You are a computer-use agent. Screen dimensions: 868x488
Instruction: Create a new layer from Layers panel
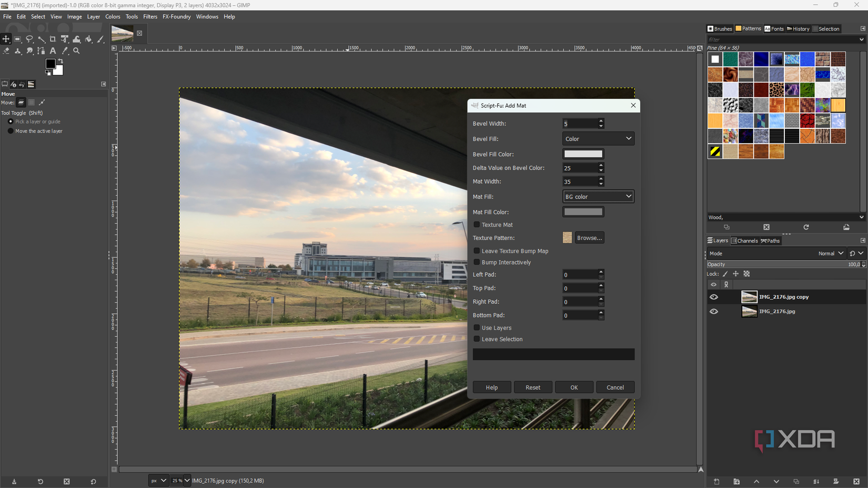click(x=716, y=482)
